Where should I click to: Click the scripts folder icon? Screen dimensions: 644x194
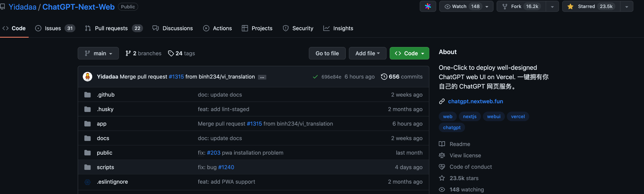pos(88,167)
